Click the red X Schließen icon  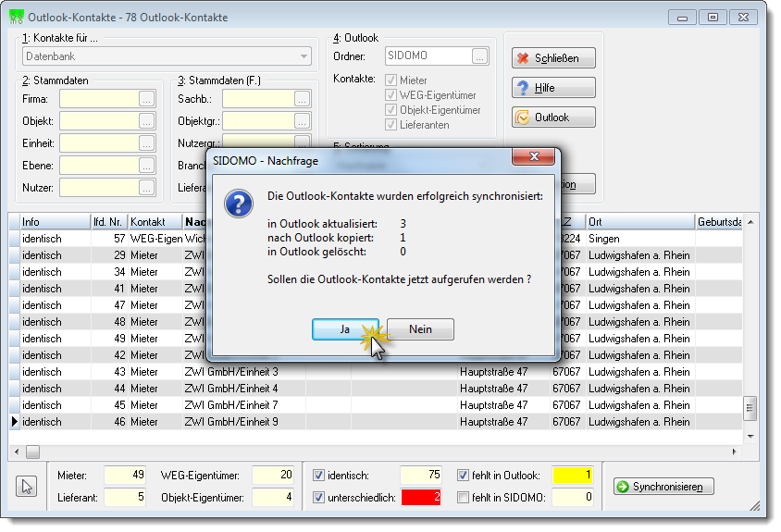click(x=523, y=58)
